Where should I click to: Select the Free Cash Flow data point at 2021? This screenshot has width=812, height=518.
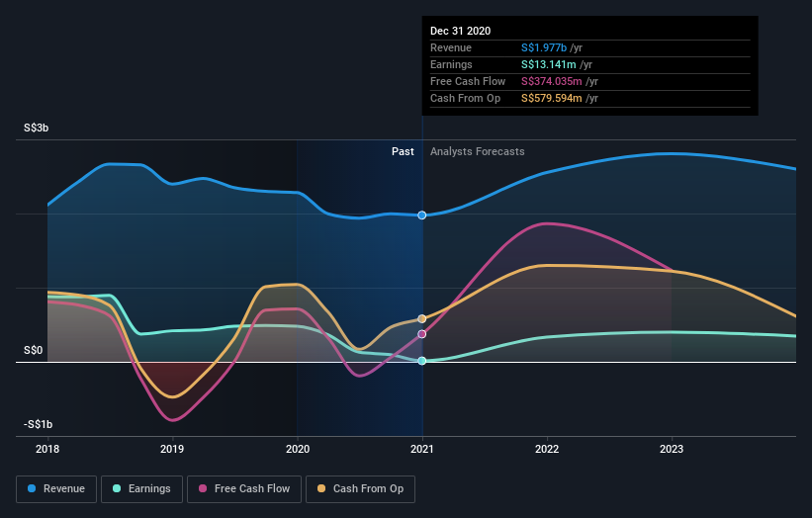[x=422, y=334]
